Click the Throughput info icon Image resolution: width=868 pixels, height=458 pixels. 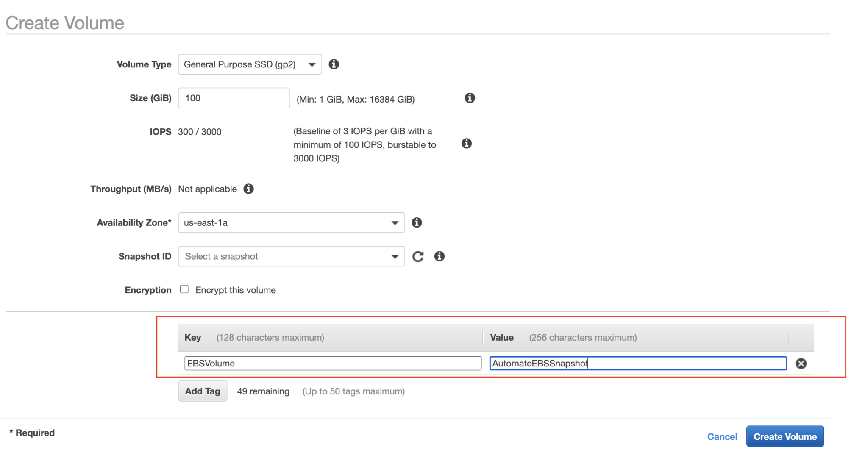248,189
